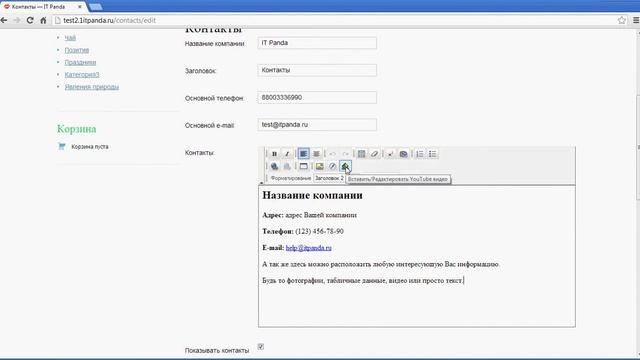This screenshot has width=640, height=360.
Task: Click the undo arrow in the editor
Action: tap(333, 154)
